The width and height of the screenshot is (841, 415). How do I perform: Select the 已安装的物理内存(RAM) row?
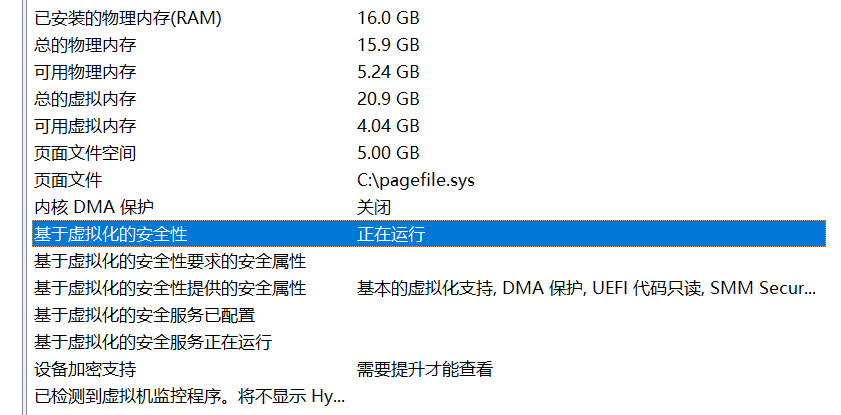coord(128,18)
